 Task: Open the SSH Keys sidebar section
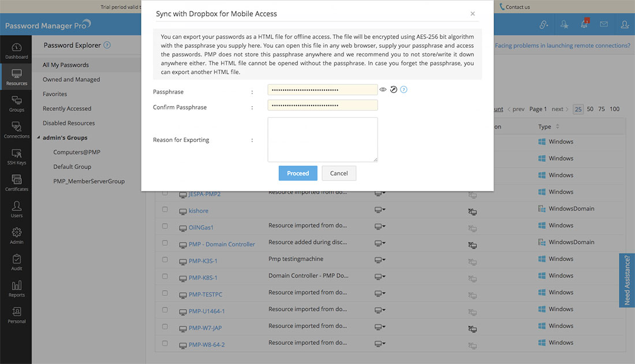(x=16, y=157)
